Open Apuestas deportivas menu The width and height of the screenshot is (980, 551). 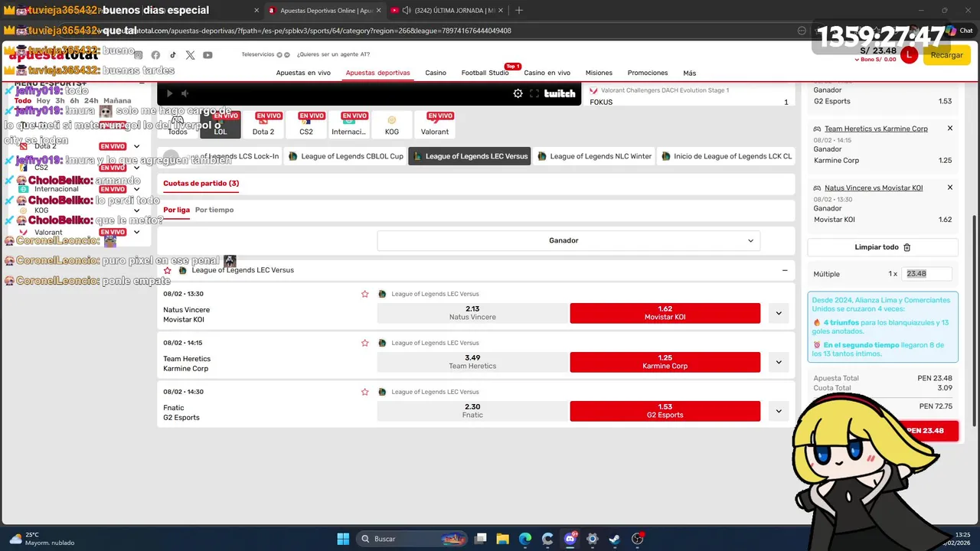click(377, 73)
